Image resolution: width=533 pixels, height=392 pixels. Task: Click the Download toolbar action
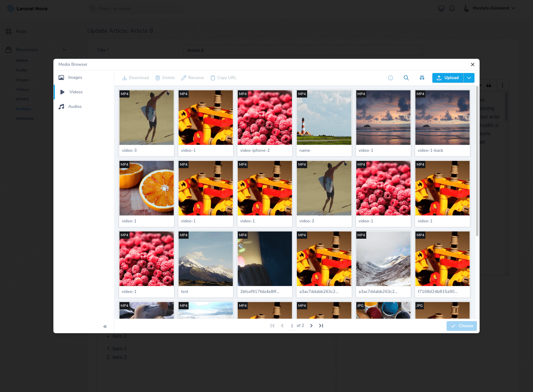tap(136, 78)
